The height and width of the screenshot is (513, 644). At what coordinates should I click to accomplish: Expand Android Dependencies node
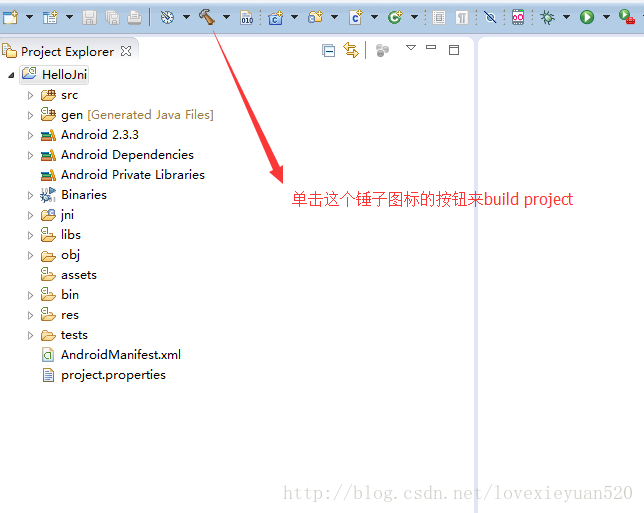pyautogui.click(x=30, y=155)
